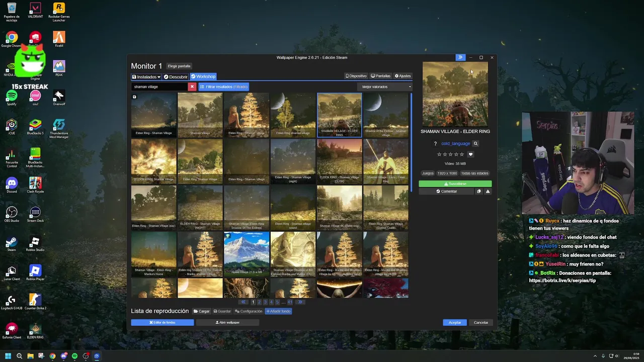Image resolution: width=644 pixels, height=362 pixels.
Task: Open the Stream Deck desktop icon
Action: 35,215
